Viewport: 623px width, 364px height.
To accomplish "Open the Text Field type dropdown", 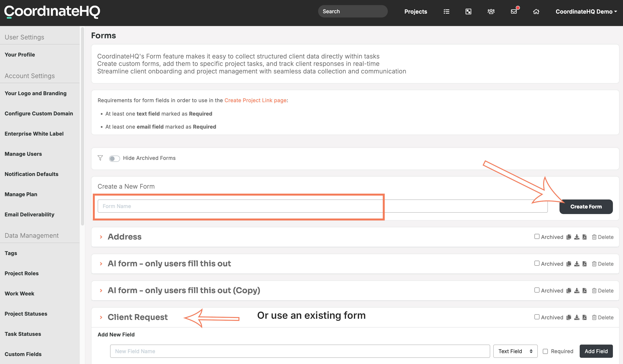I will [515, 351].
